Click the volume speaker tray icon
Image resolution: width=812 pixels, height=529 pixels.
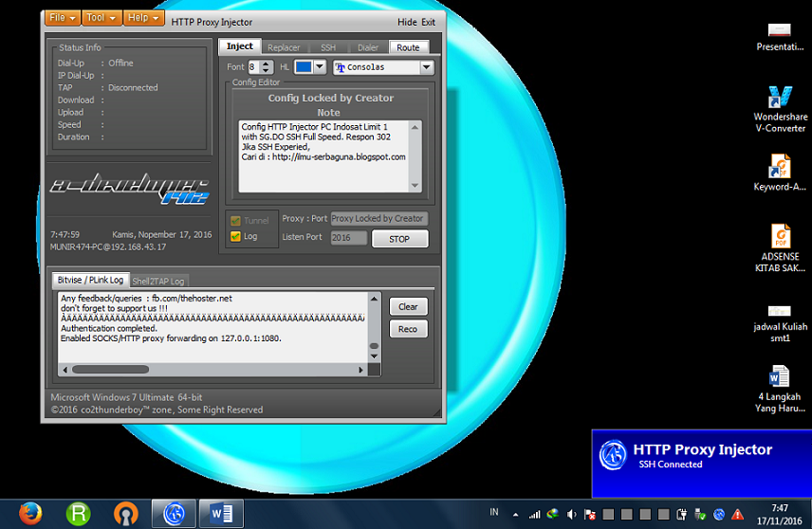click(x=571, y=515)
